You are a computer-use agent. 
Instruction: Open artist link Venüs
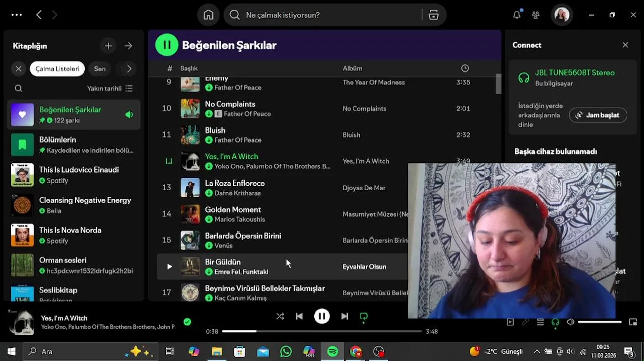223,246
